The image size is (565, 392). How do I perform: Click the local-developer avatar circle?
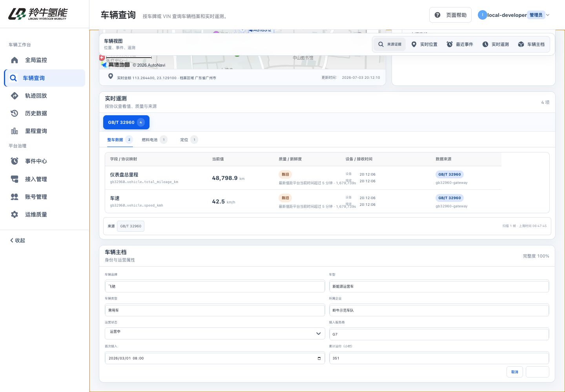click(x=482, y=15)
